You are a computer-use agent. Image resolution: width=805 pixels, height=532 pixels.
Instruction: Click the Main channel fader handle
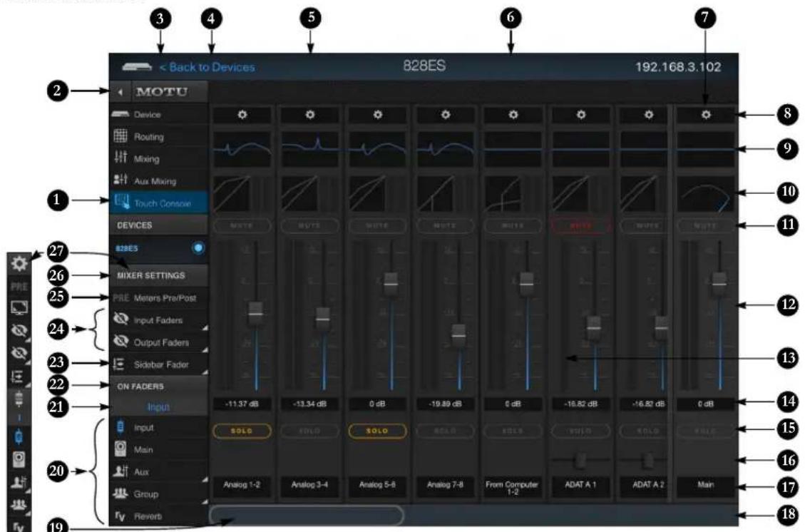(x=719, y=284)
